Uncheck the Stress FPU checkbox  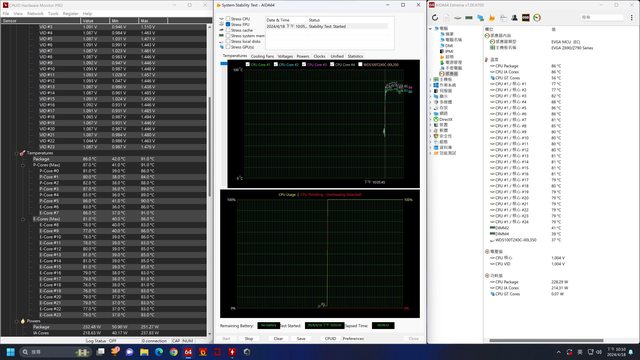tap(228, 24)
